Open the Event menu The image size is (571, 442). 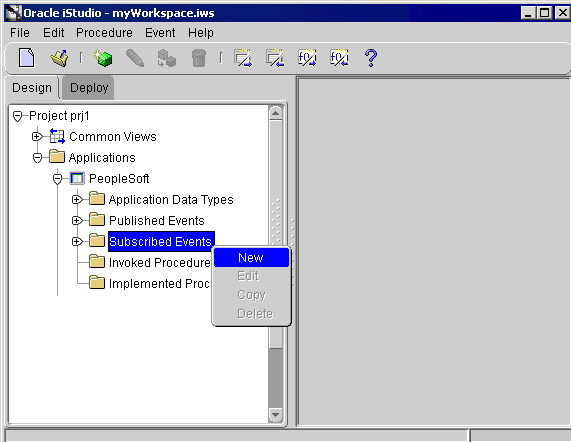click(x=160, y=33)
